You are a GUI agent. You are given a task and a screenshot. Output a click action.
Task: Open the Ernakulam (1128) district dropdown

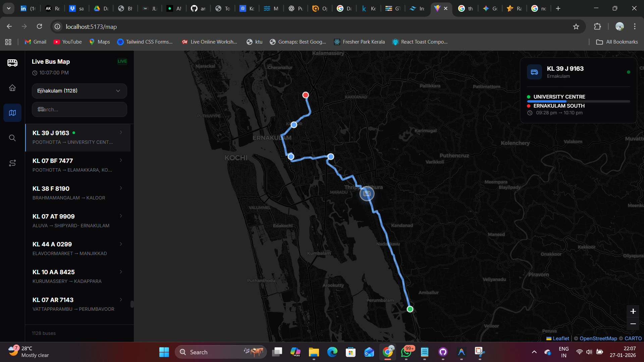(x=79, y=91)
